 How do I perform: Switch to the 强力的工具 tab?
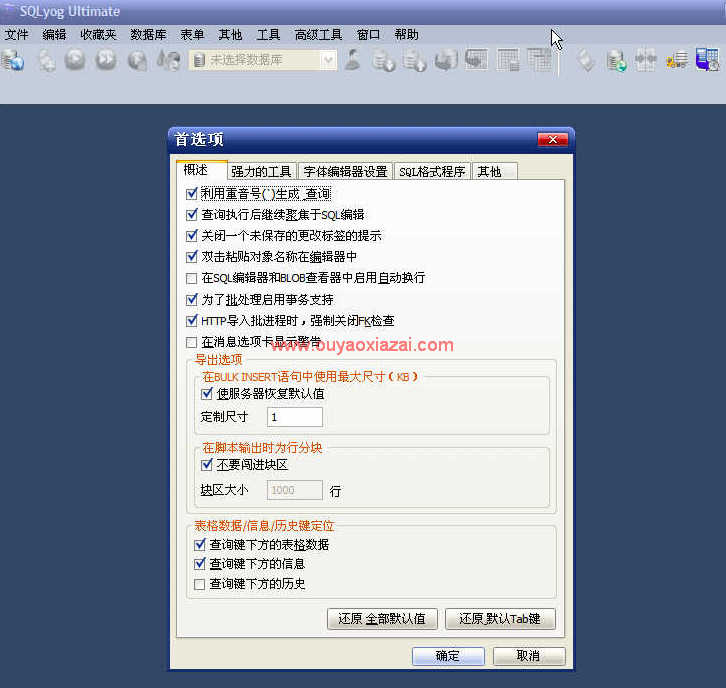click(x=261, y=171)
